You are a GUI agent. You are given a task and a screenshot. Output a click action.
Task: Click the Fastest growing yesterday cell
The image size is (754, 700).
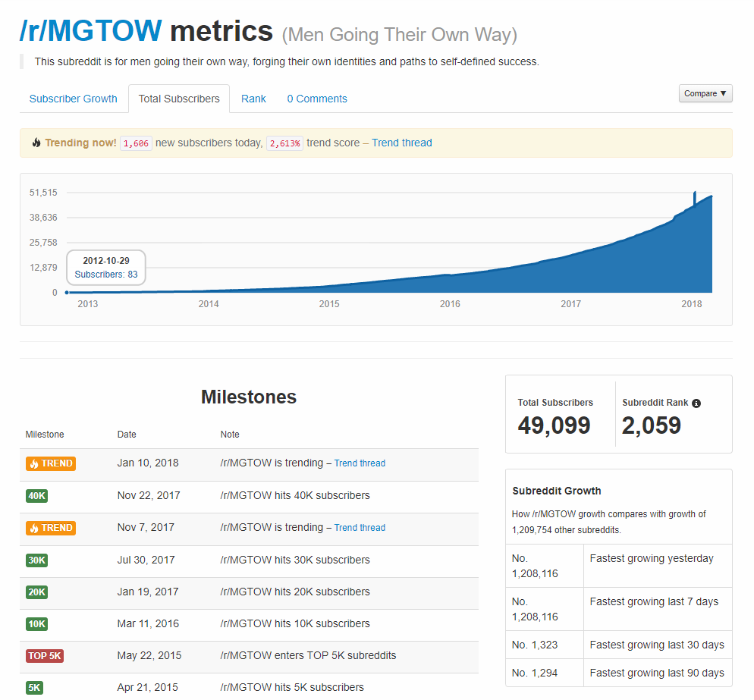(x=658, y=566)
